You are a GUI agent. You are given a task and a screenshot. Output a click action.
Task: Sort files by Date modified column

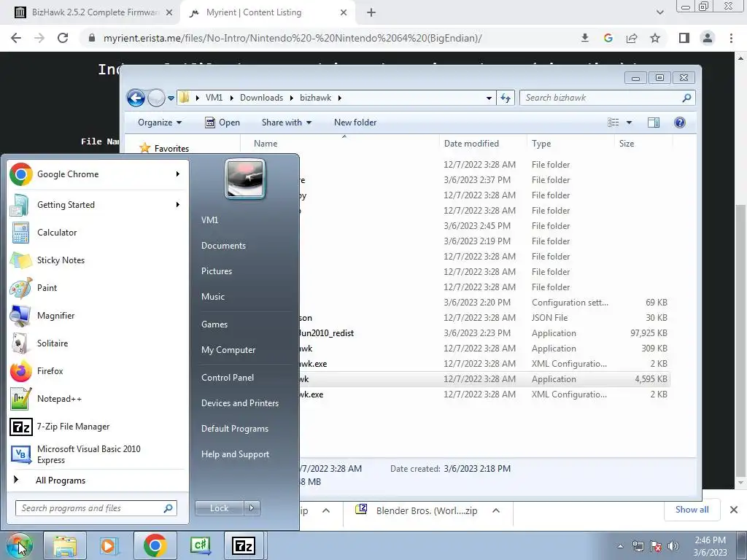click(483, 144)
